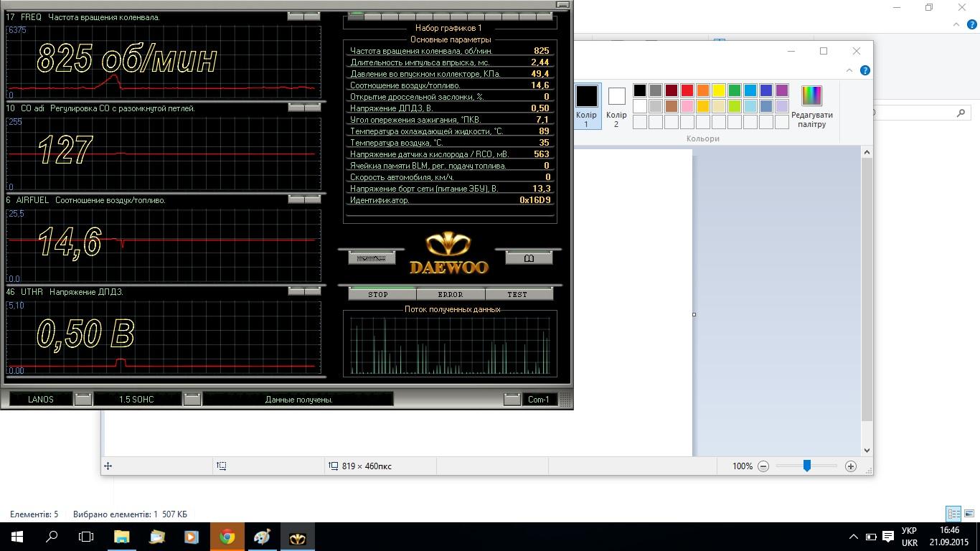
Task: Click the Paint zoom in plus button
Action: pos(850,466)
